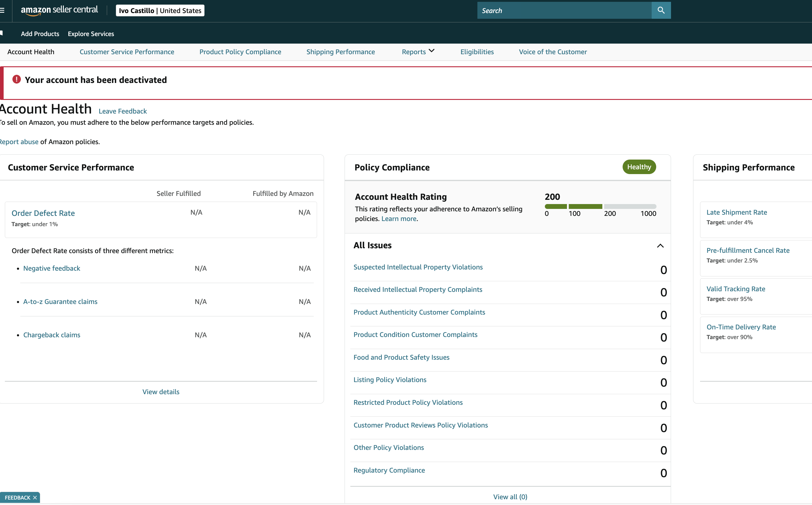Click the Seller Fulfilled column header
The height and width of the screenshot is (505, 812).
(x=178, y=193)
